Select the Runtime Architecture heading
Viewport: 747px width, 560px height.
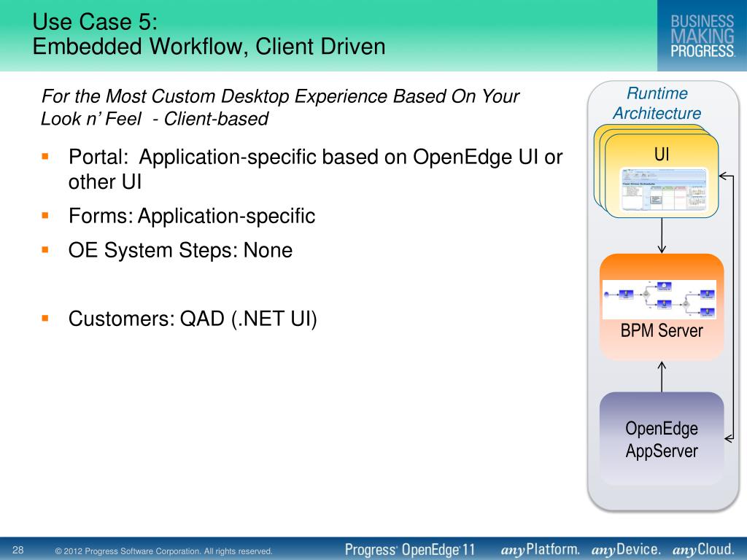pyautogui.click(x=657, y=103)
